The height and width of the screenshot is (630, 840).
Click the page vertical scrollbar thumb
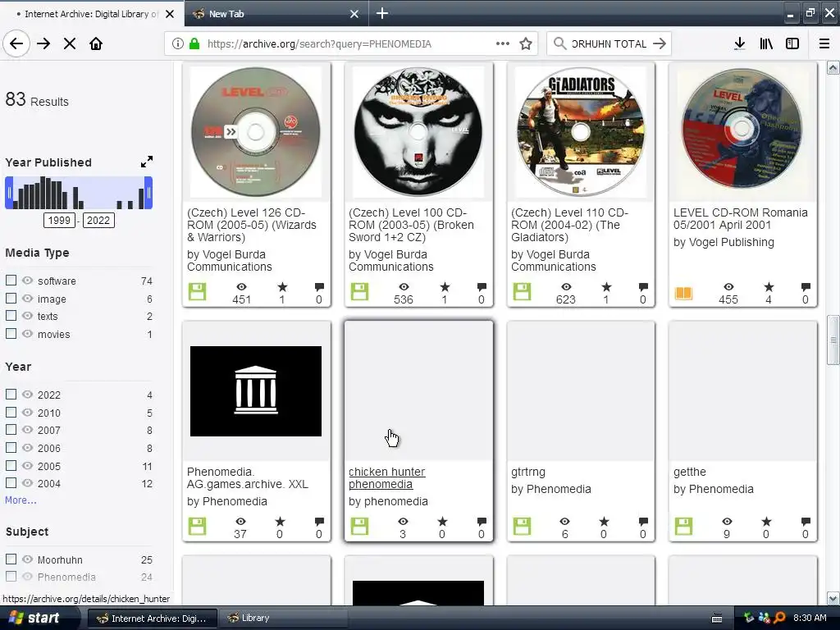click(833, 340)
